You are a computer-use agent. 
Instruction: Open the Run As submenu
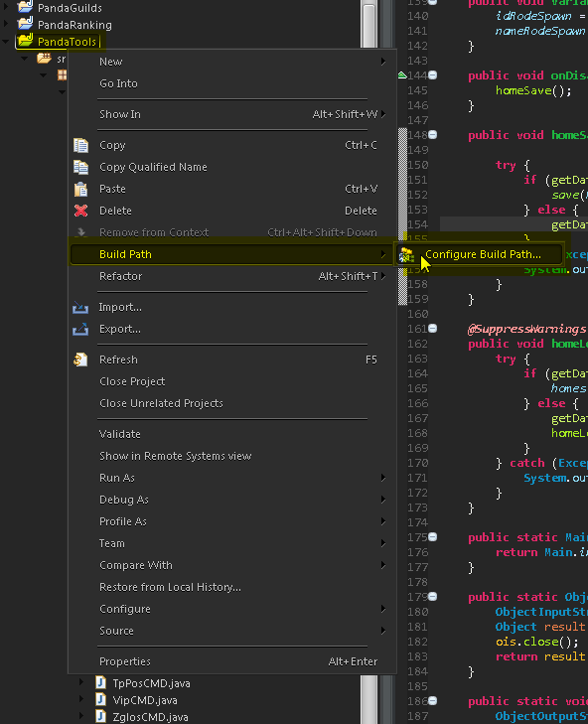tap(232, 478)
